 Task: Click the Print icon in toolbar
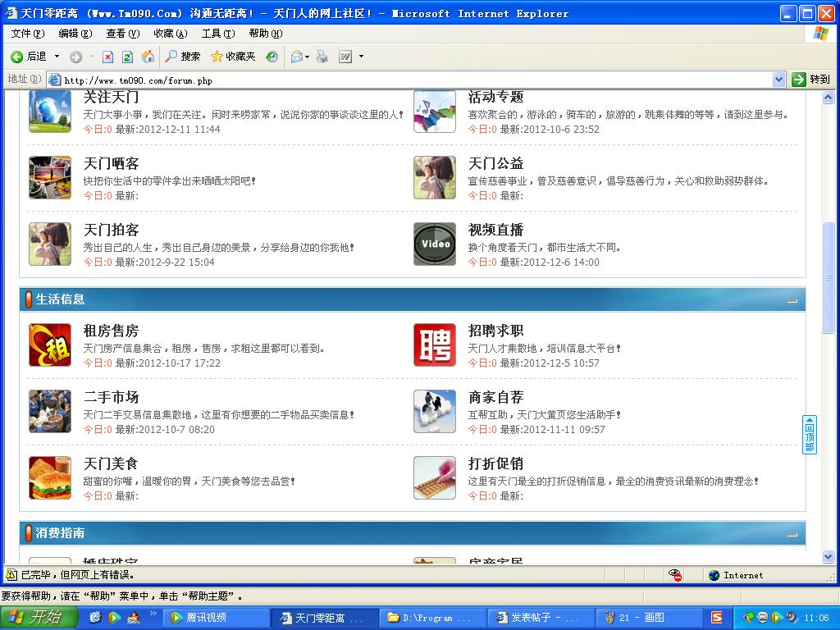pyautogui.click(x=322, y=57)
